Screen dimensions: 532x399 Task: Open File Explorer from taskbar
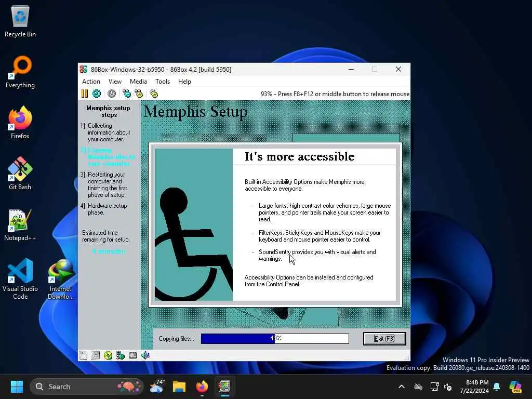[x=179, y=387]
